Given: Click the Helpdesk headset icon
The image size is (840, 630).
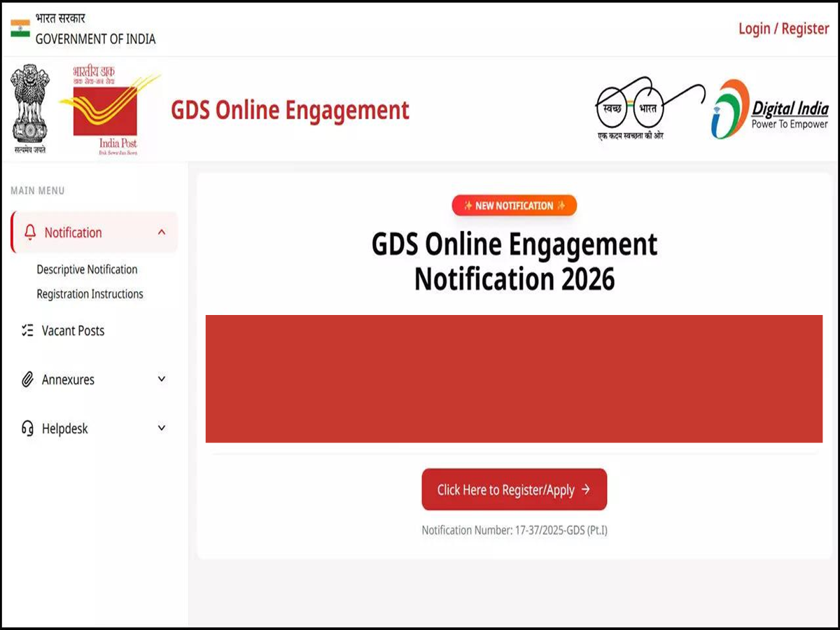Looking at the screenshot, I should coord(27,428).
